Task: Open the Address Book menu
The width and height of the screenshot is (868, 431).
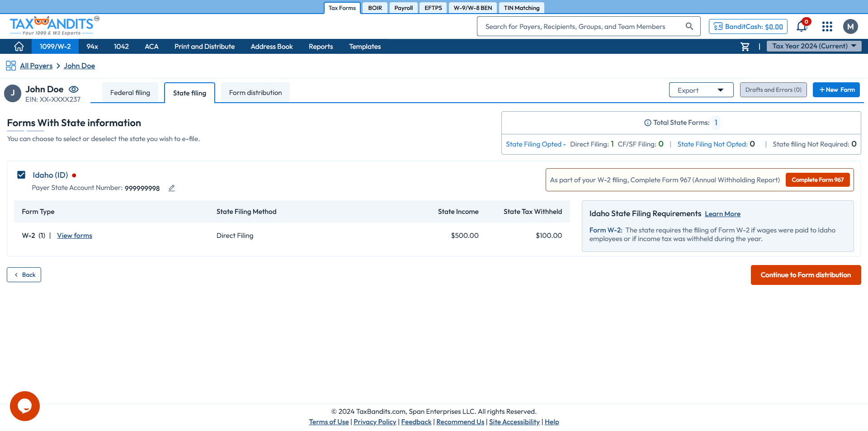Action: coord(272,47)
